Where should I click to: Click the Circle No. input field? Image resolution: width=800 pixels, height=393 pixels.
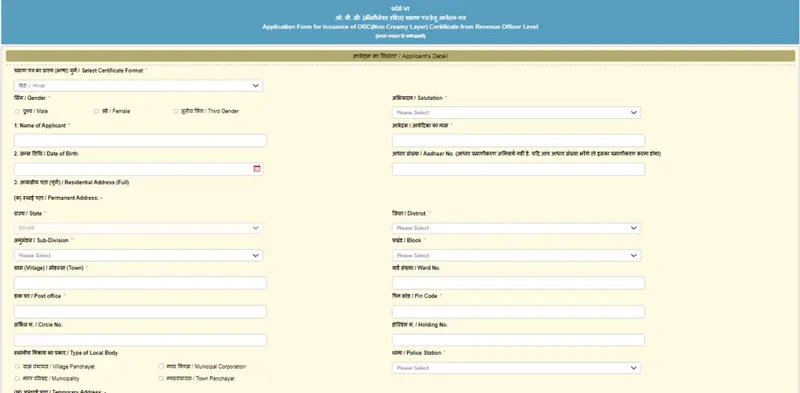point(140,340)
